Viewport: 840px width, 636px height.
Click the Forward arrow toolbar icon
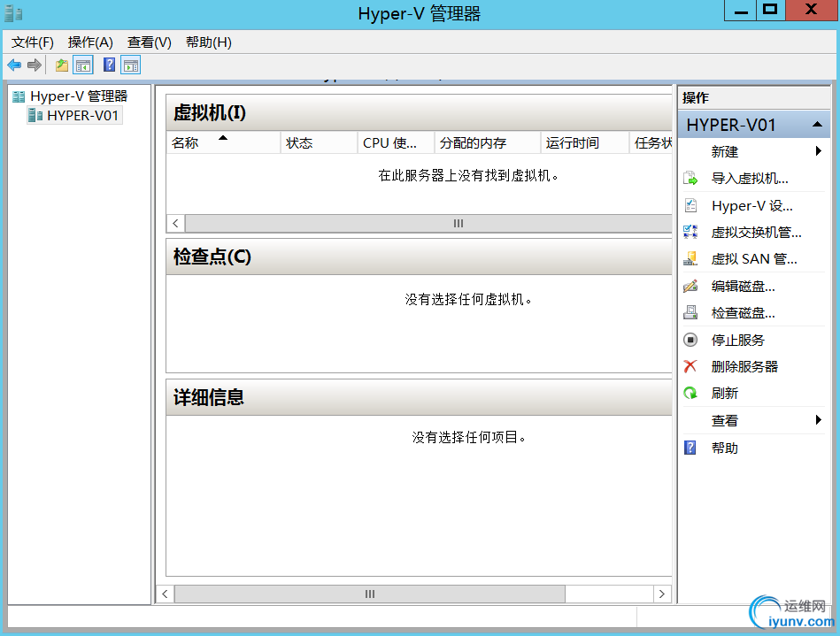point(35,65)
